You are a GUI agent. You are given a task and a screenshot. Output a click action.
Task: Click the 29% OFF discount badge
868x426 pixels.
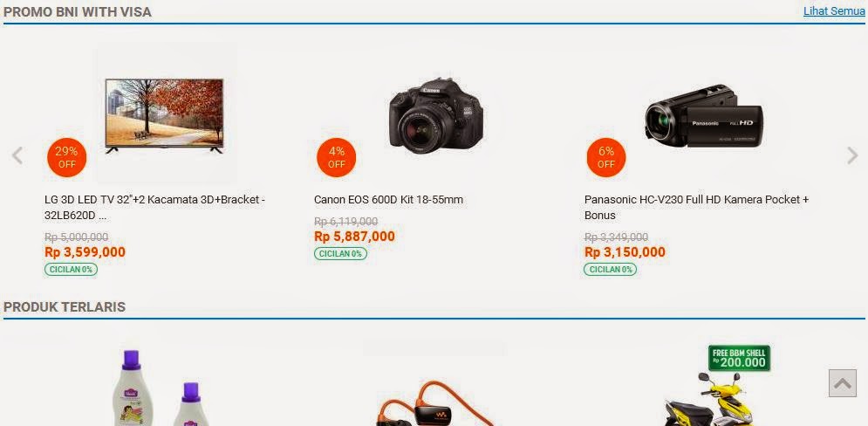coord(67,157)
